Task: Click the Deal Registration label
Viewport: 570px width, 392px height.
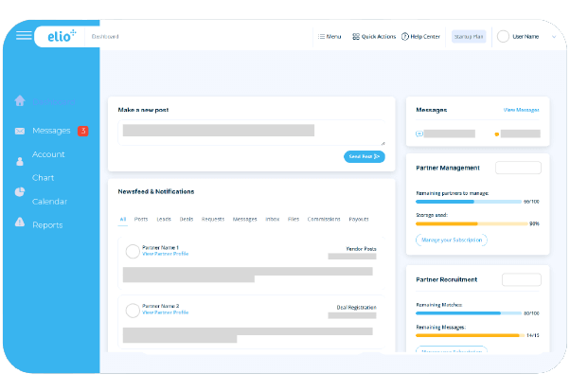Action: [356, 308]
